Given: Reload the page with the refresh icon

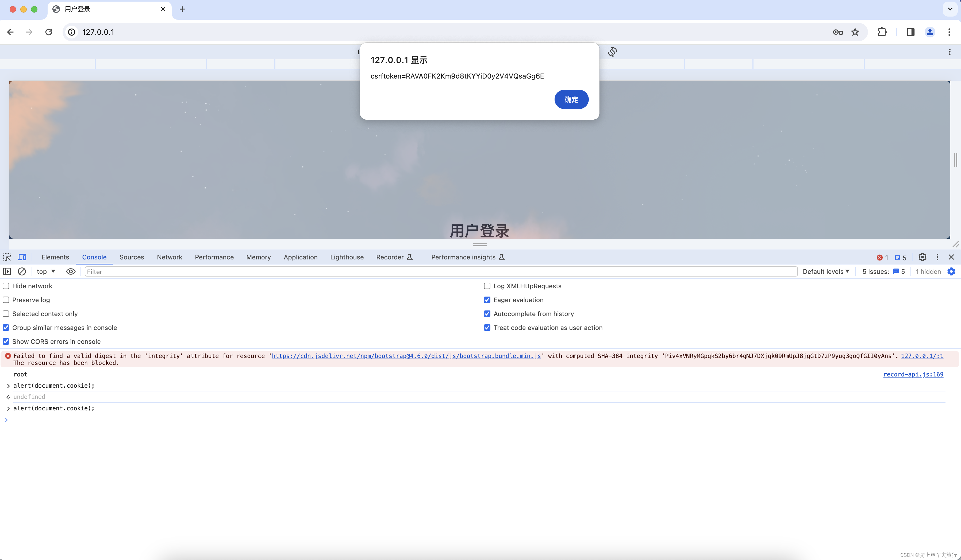Looking at the screenshot, I should 48,32.
